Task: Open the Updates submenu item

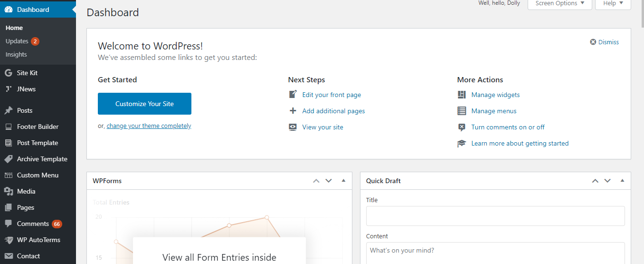Action: coord(17,41)
